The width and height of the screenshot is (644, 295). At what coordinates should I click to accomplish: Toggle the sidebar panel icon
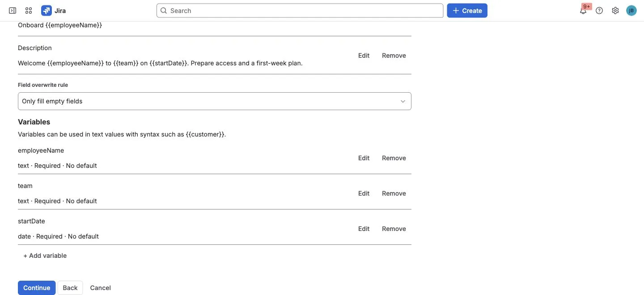coord(13,10)
